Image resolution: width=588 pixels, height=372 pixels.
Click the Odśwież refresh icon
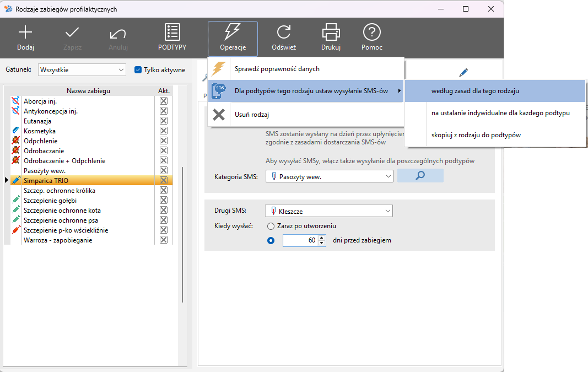pos(284,33)
